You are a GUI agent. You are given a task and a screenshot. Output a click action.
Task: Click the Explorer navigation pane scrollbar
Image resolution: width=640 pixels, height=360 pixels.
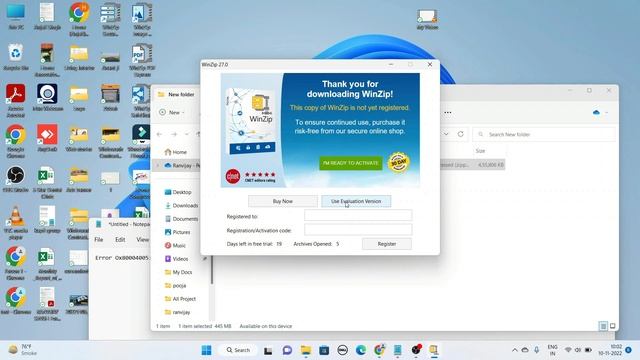point(212,269)
